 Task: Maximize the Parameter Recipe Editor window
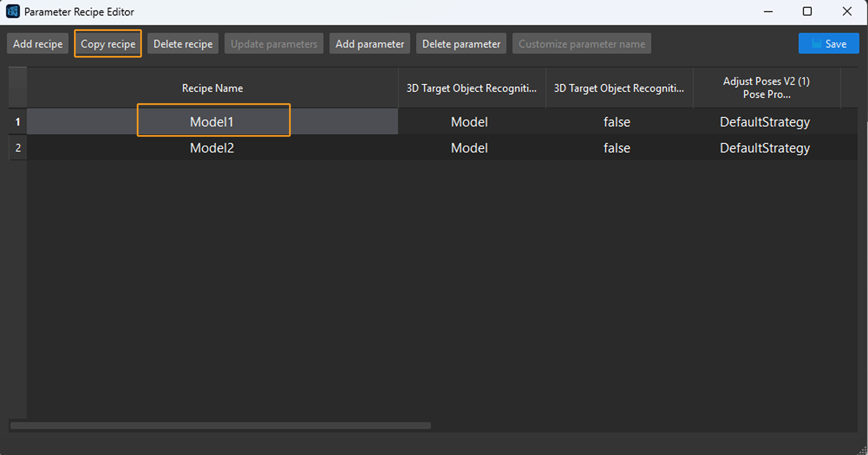[x=807, y=12]
